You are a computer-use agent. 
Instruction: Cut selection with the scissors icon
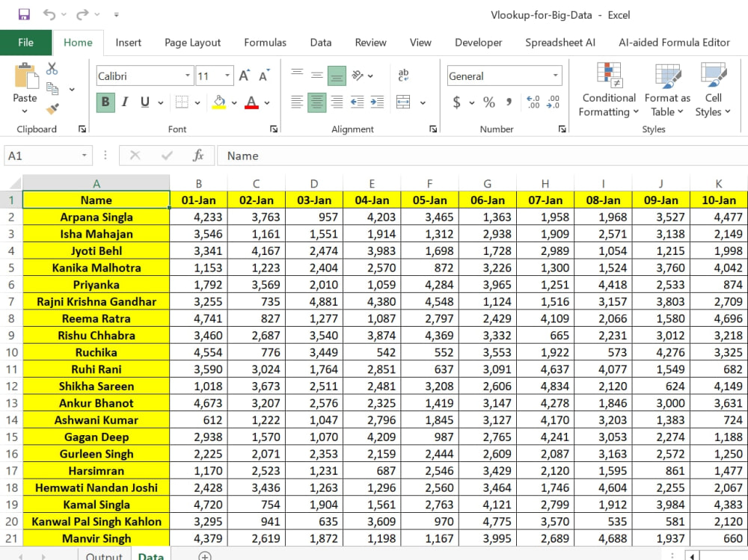click(x=52, y=69)
